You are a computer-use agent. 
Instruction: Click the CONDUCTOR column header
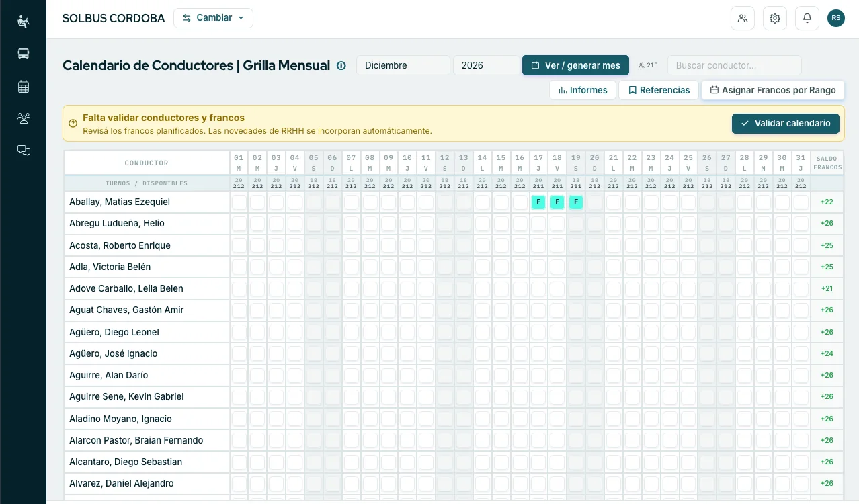(x=147, y=163)
